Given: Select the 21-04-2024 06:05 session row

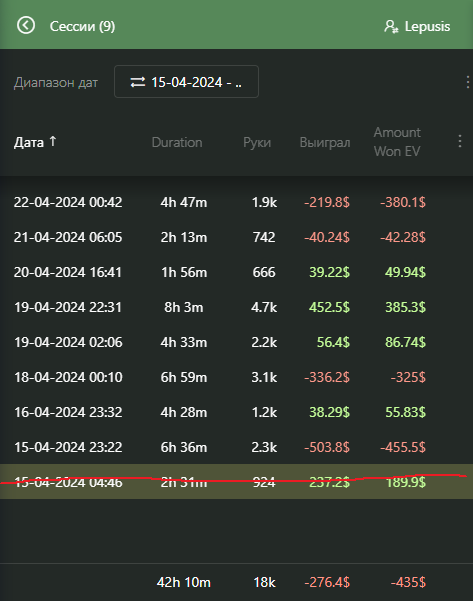Looking at the screenshot, I should 236,237.
